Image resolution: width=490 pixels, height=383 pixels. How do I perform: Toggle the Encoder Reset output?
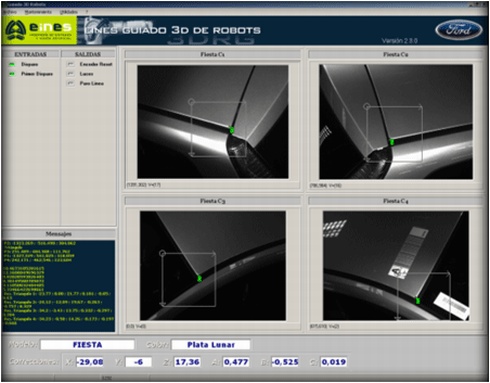point(70,64)
